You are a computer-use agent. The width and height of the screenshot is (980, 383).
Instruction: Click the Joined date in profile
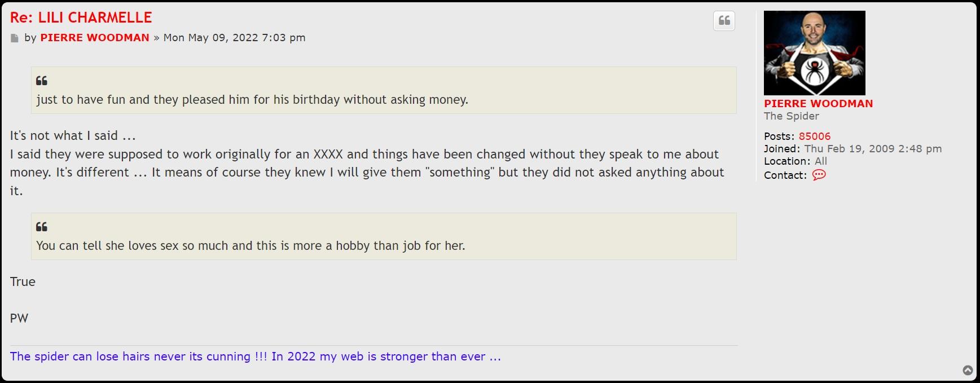(x=872, y=149)
